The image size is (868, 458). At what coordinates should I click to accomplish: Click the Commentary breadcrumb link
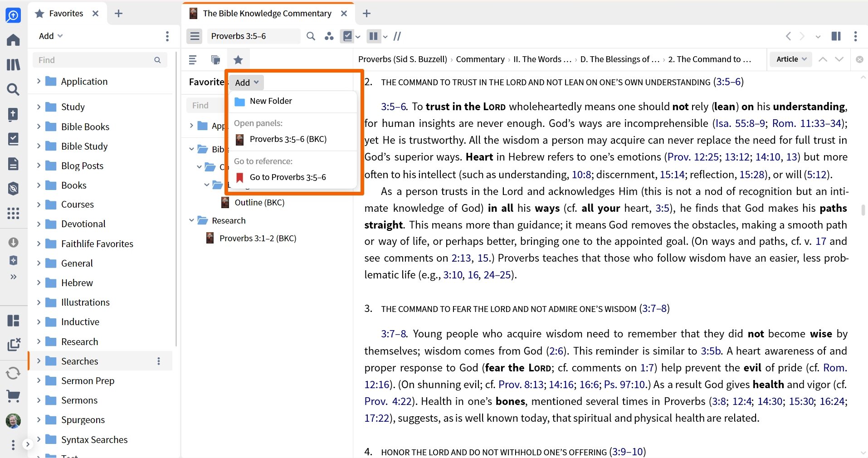click(x=480, y=59)
